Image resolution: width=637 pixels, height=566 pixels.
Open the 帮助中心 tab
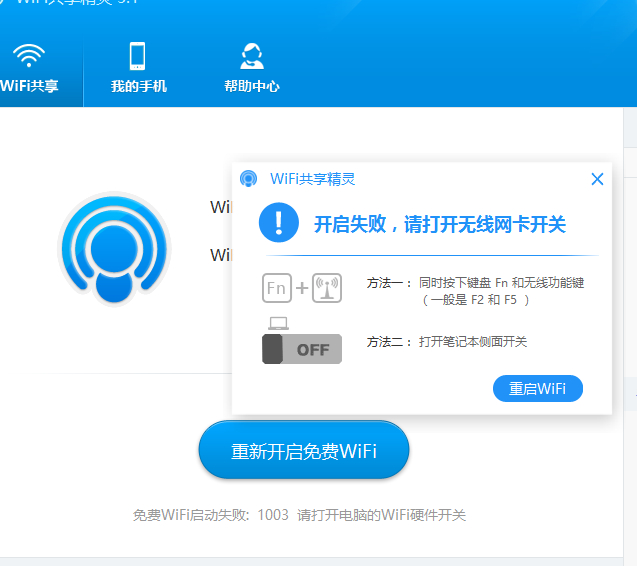coord(251,69)
